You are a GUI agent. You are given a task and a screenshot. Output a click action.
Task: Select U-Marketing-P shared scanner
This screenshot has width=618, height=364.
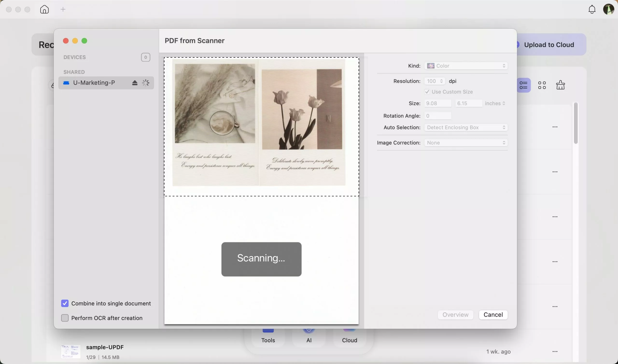tap(94, 83)
